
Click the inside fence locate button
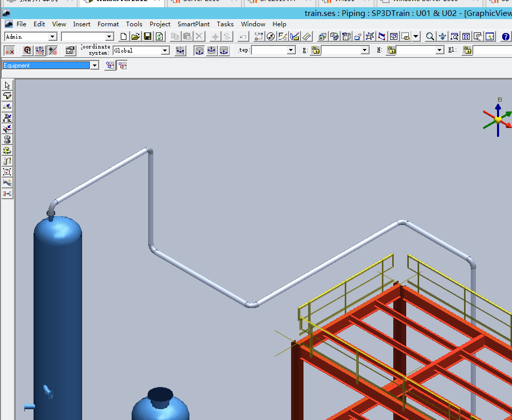[110, 66]
